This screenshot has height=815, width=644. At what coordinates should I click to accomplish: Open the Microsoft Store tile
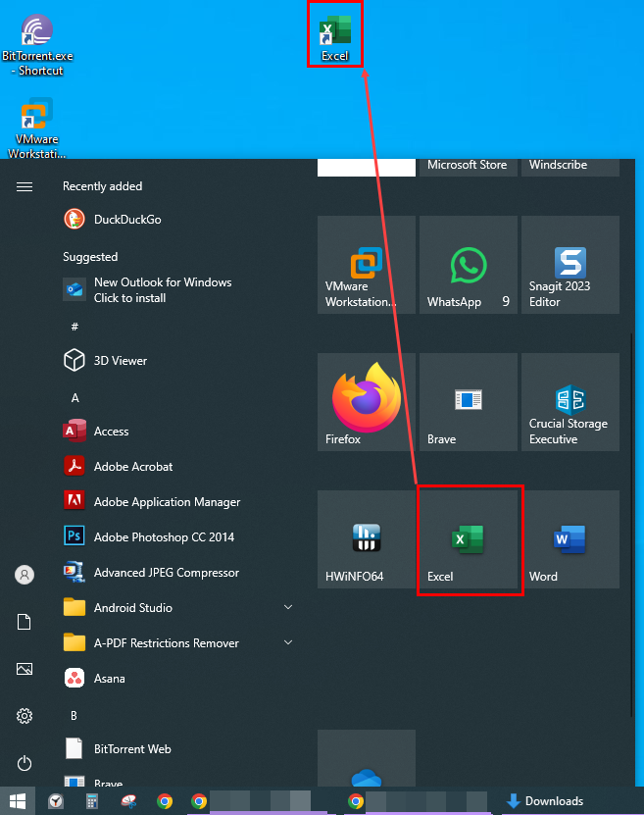click(x=468, y=168)
